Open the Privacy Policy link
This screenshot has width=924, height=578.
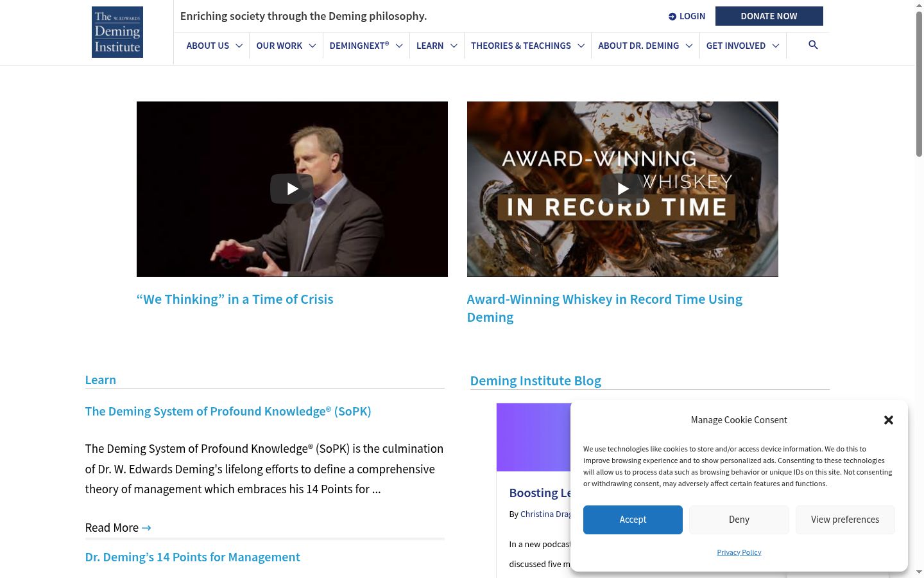739,552
